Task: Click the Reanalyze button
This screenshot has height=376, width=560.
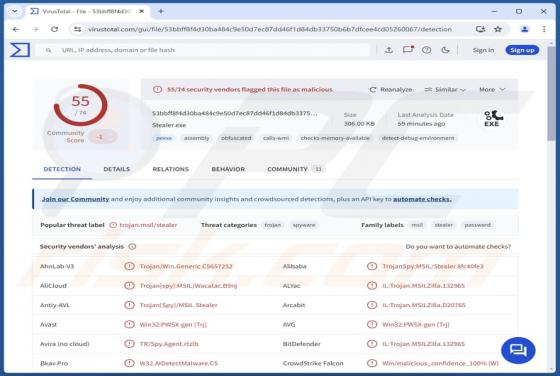Action: pyautogui.click(x=391, y=89)
